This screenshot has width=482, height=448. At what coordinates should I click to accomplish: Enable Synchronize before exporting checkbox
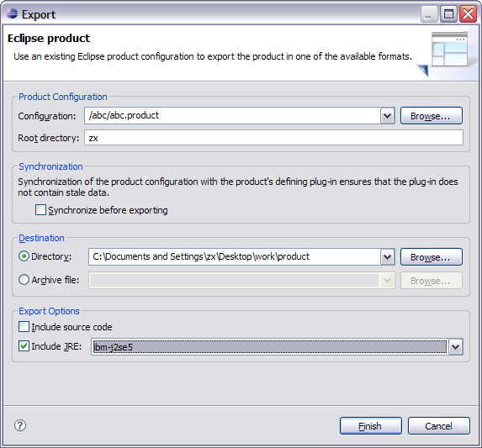coord(40,210)
